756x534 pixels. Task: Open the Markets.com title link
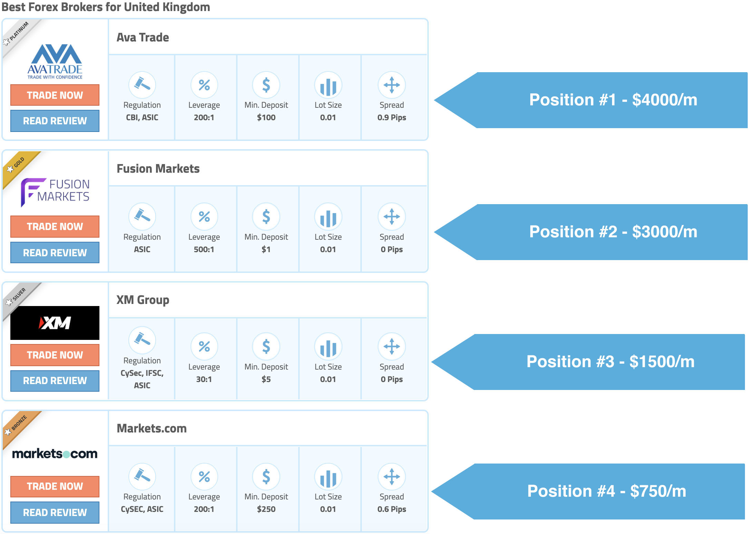click(152, 428)
